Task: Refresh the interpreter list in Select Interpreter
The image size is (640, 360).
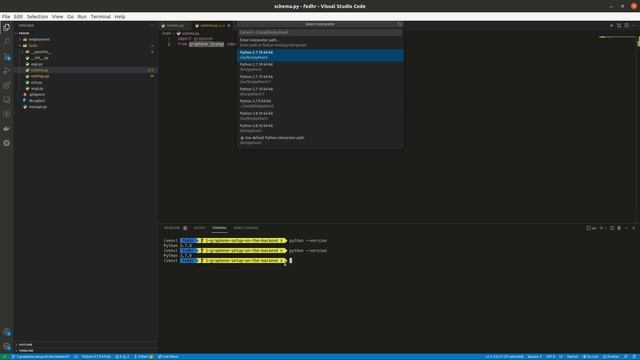Action: [x=400, y=24]
